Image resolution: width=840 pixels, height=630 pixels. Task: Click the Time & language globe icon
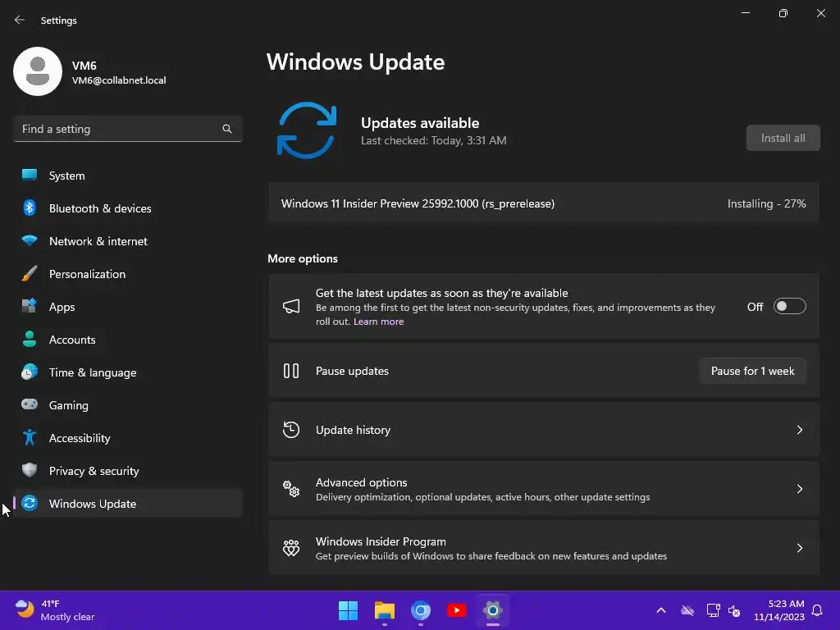(x=30, y=372)
